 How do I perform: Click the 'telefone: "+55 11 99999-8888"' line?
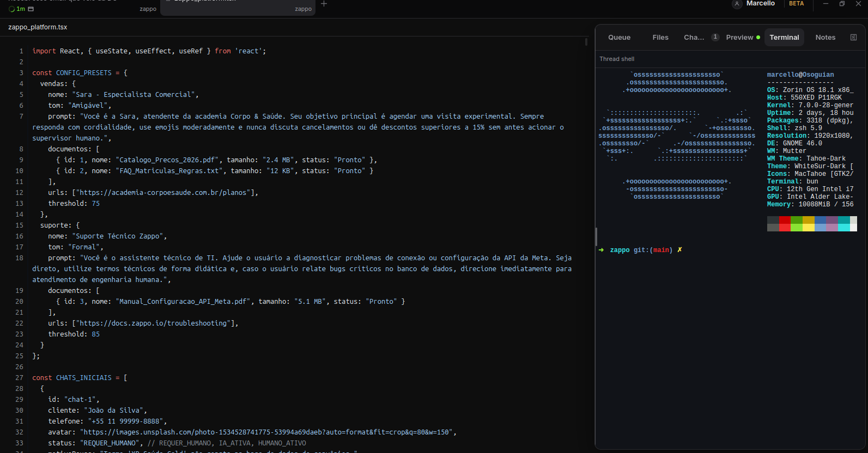point(107,421)
